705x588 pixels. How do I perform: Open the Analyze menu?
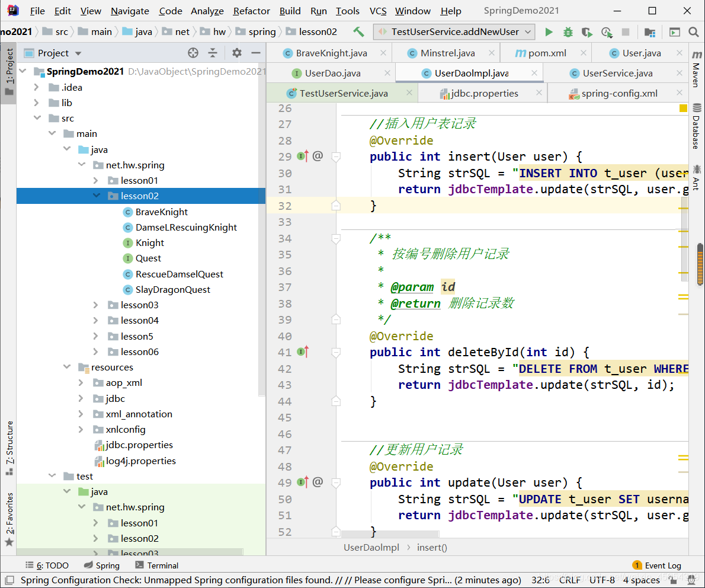(207, 11)
